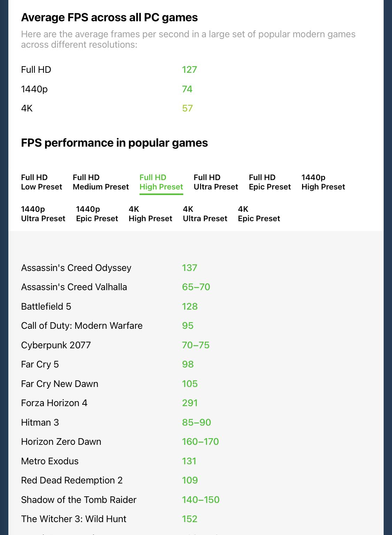392x535 pixels.
Task: Open the 1440p Ultra Preset tab
Action: pyautogui.click(x=43, y=214)
